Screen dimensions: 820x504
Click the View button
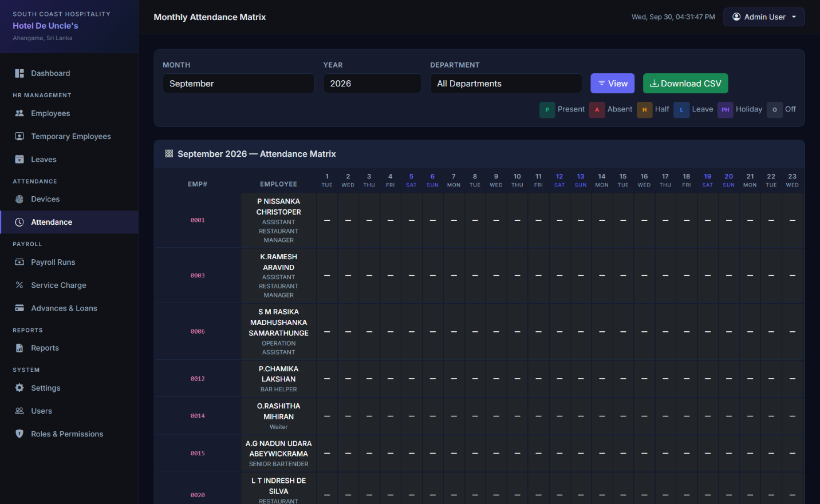click(x=613, y=84)
